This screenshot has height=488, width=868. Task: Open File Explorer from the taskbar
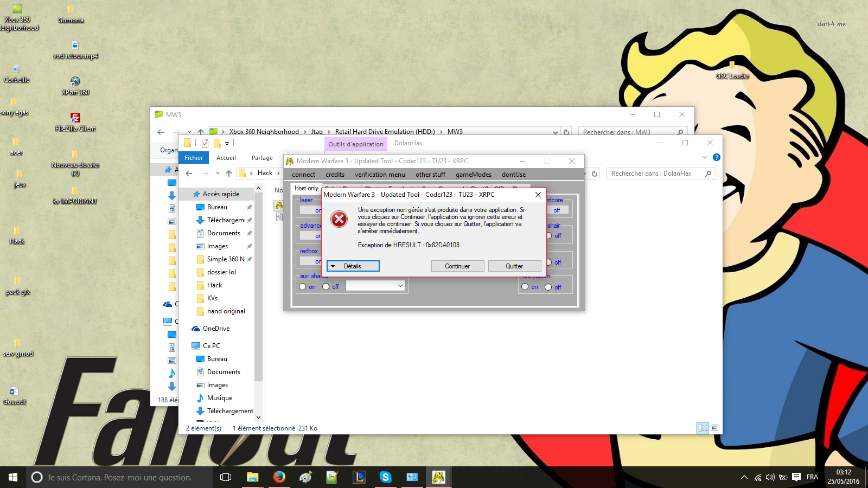(252, 477)
